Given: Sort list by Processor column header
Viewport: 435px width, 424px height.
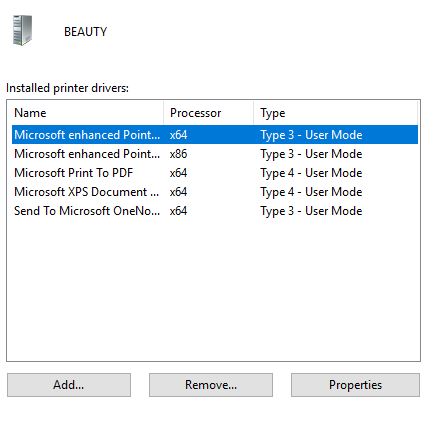Looking at the screenshot, I should pyautogui.click(x=208, y=113).
